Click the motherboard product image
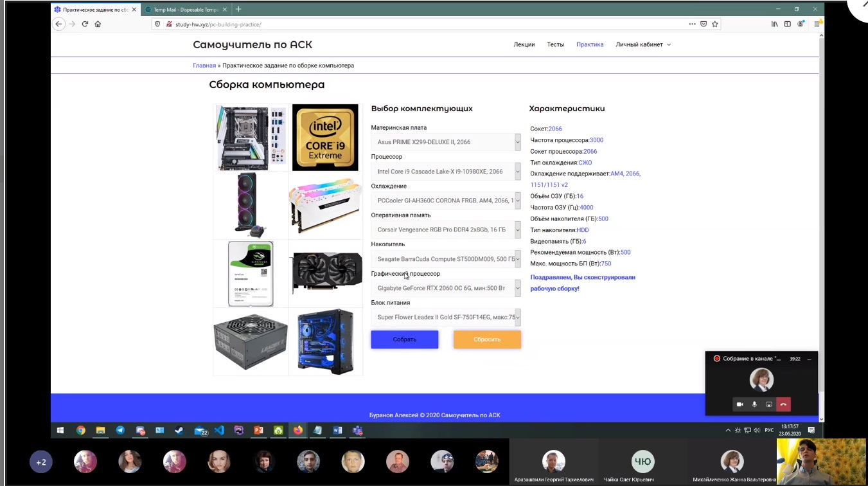Screen dimensions: 868x486 click(x=251, y=138)
